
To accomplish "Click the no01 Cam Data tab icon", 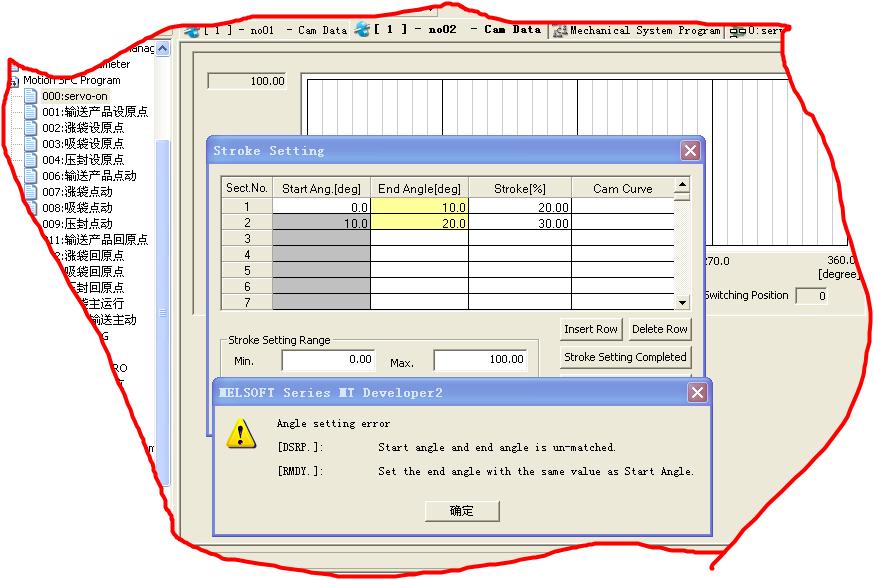I will click(193, 30).
